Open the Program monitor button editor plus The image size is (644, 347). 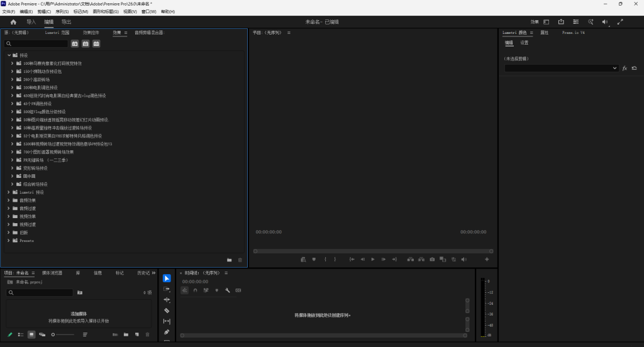[487, 259]
